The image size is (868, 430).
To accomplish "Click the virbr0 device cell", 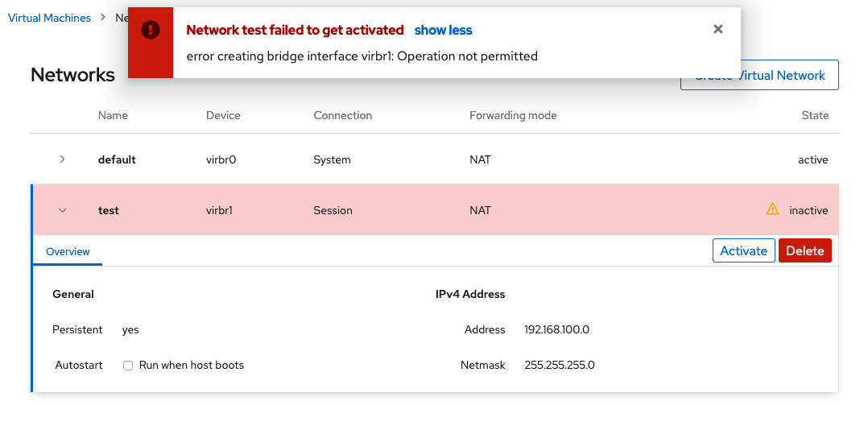I will 221,159.
